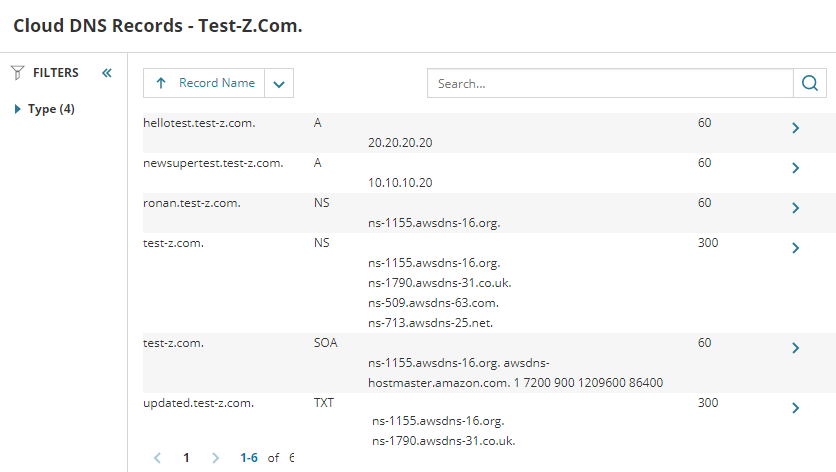Open the sort-by dropdown chevron
The image size is (836, 472).
point(279,84)
